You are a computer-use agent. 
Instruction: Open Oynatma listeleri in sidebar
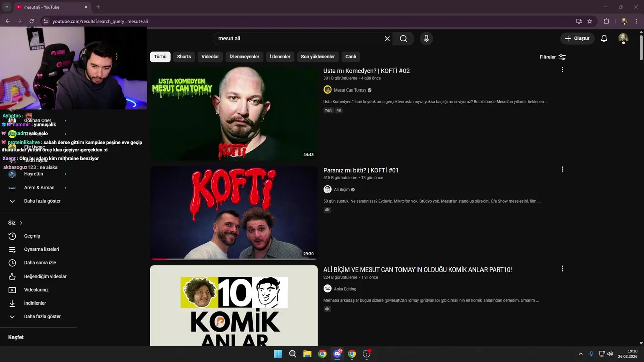point(39,250)
